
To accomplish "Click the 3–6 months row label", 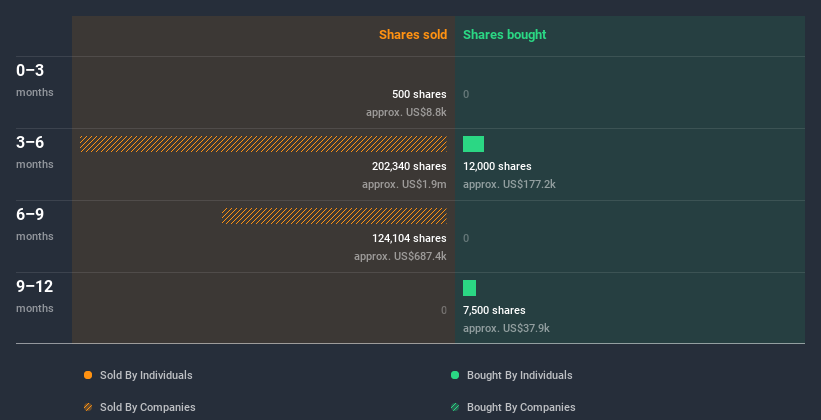I will [x=35, y=152].
